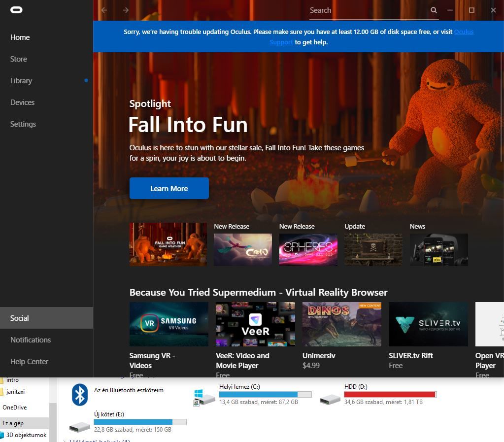
Task: Click '22,8 GB szabad, méret: 150 GB'
Action: 133,430
